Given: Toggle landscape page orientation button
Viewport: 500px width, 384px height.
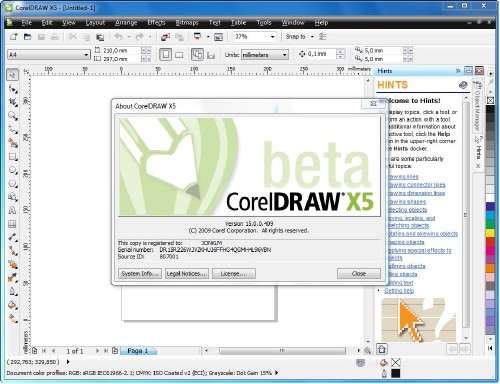Looking at the screenshot, I should pos(179,55).
